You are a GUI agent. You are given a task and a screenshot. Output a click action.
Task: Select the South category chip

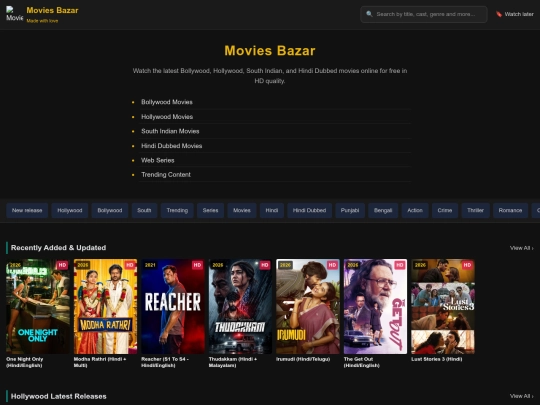144,210
